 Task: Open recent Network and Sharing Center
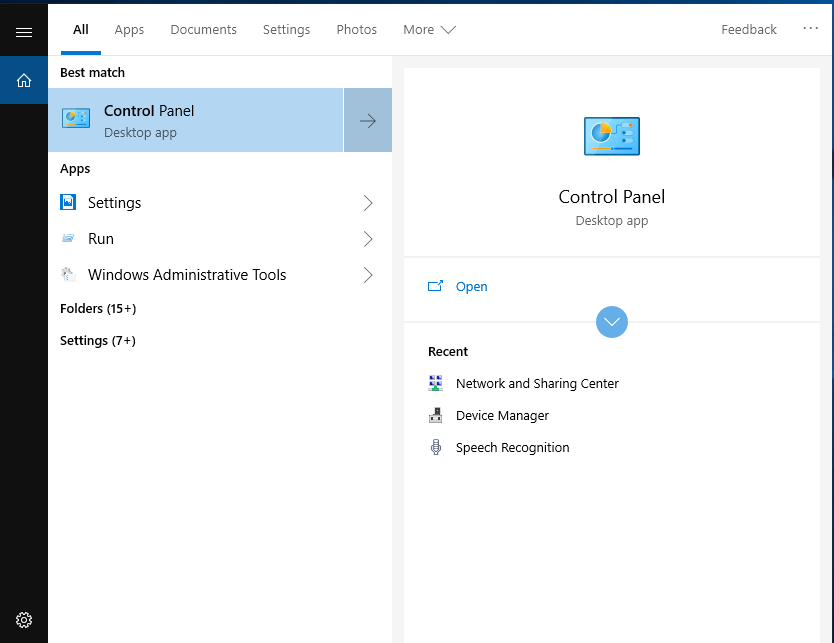pyautogui.click(x=537, y=383)
